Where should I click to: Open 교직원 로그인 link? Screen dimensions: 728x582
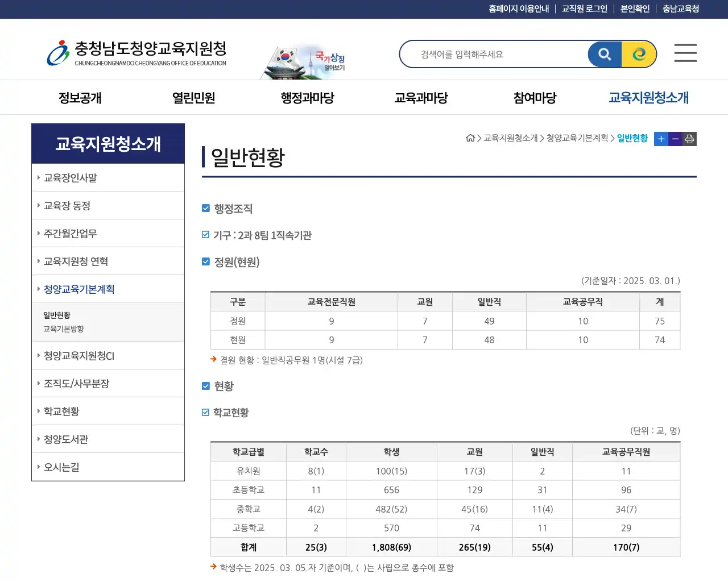coord(585,9)
